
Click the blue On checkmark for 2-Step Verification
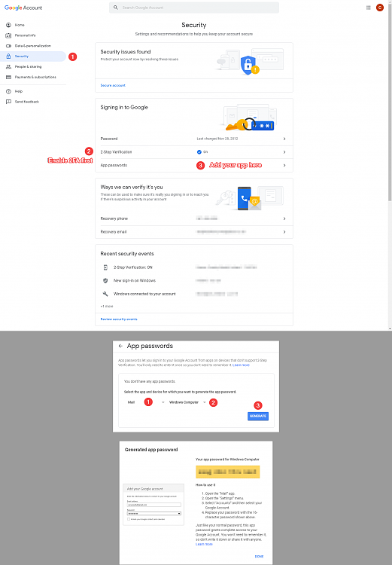coord(199,152)
